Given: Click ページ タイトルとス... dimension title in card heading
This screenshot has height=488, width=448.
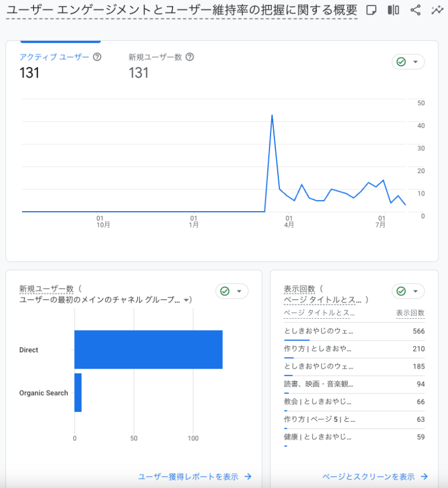Looking at the screenshot, I should point(323,300).
